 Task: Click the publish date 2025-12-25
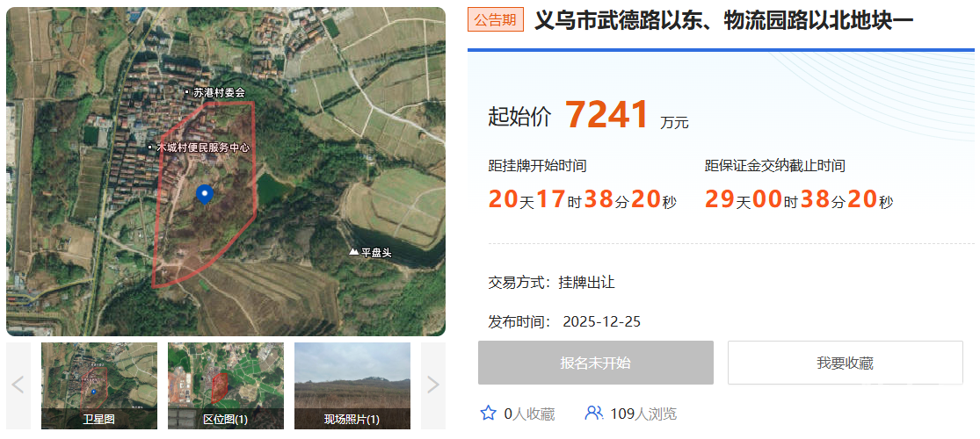click(601, 321)
